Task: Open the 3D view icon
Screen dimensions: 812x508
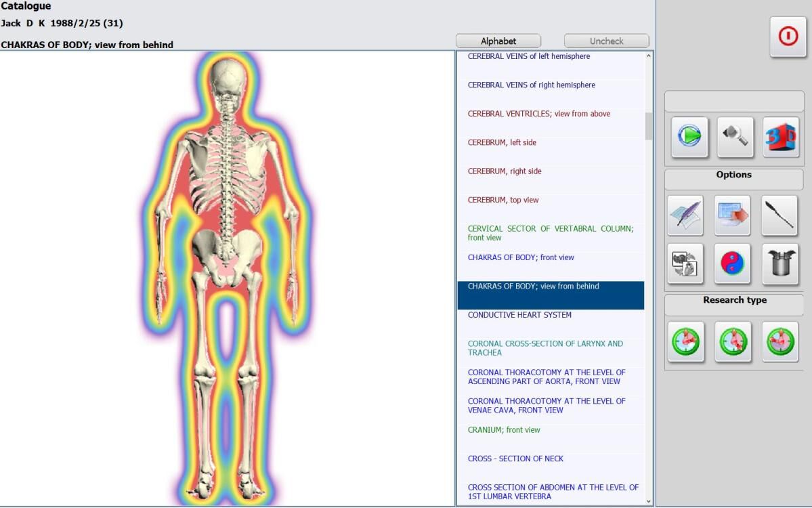Action: [781, 137]
